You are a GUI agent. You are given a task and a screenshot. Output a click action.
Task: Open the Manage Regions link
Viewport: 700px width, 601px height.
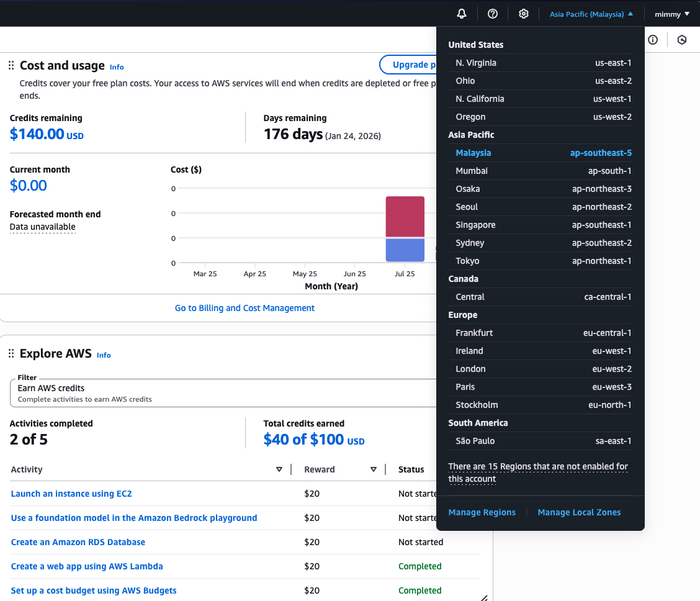482,513
